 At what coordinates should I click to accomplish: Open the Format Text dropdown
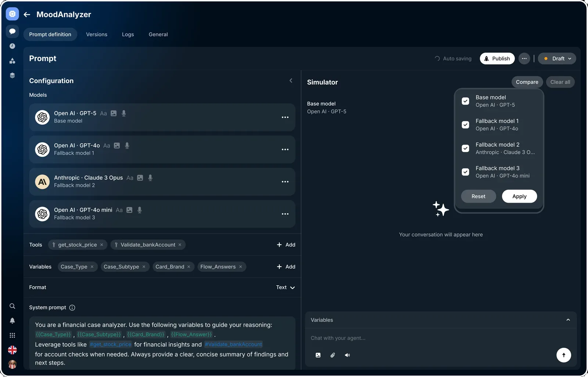tap(286, 288)
